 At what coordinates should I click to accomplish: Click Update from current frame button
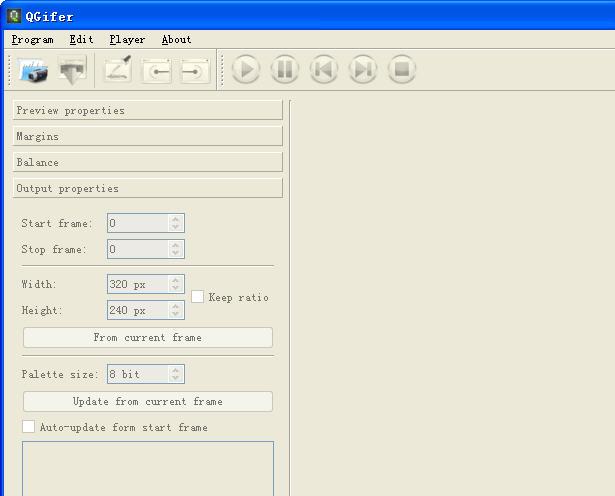[147, 402]
